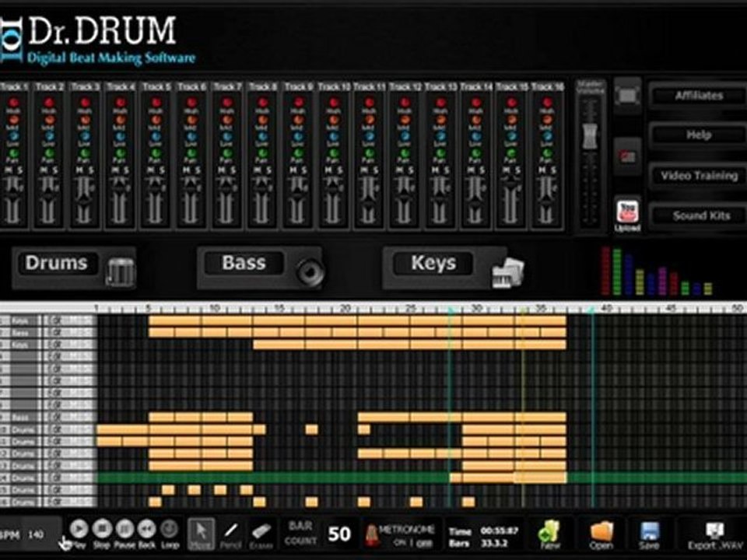Select the Eraser tool
Image resolution: width=747 pixels, height=560 pixels.
261,534
